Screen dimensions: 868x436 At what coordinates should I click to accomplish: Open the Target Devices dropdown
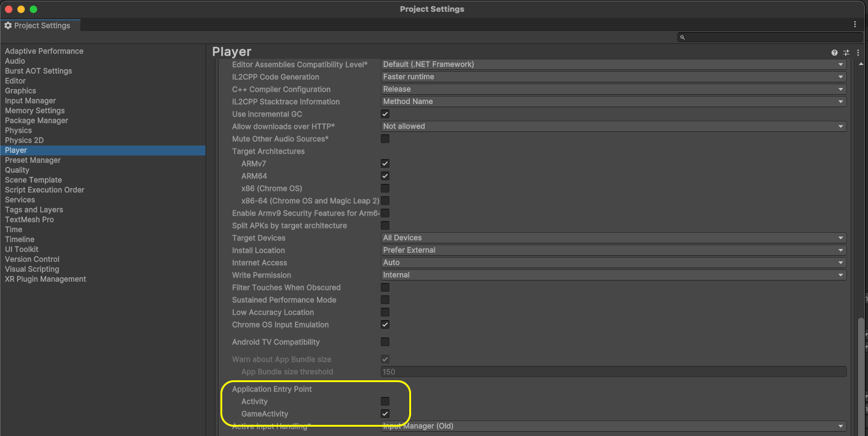[613, 238]
